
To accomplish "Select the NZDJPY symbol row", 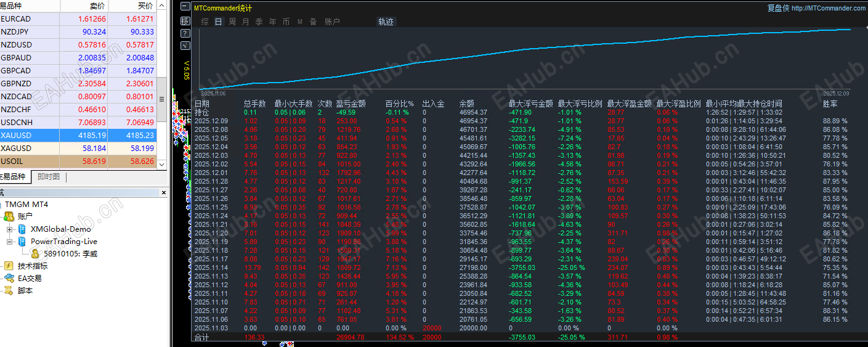I will [x=78, y=32].
